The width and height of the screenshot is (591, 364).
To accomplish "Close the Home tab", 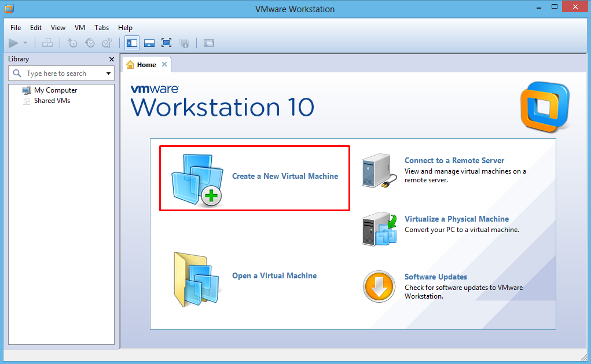I will [164, 64].
